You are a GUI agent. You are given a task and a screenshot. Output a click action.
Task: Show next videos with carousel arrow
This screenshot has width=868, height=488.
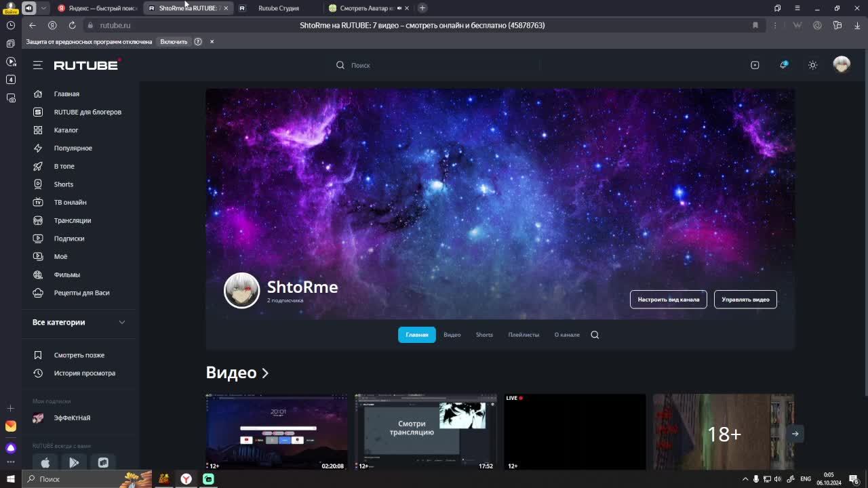click(795, 434)
